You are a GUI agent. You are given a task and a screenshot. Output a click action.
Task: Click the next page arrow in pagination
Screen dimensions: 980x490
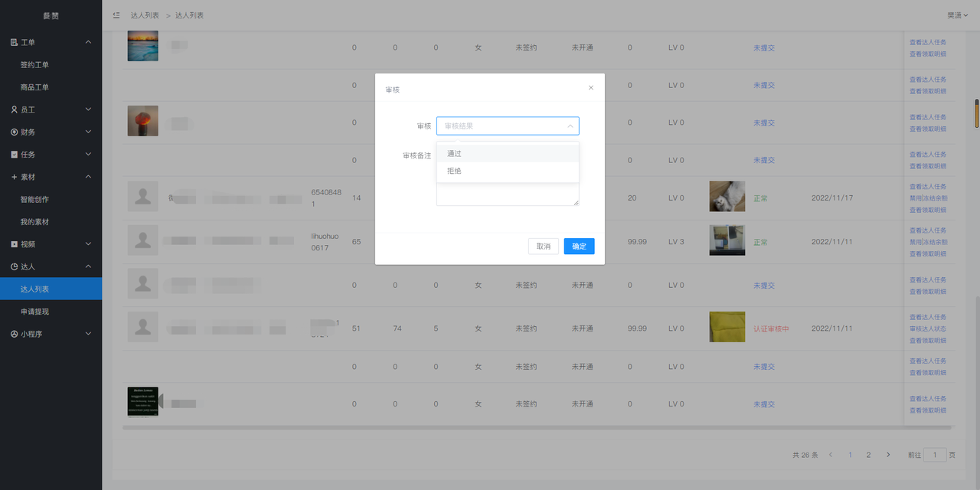(888, 455)
